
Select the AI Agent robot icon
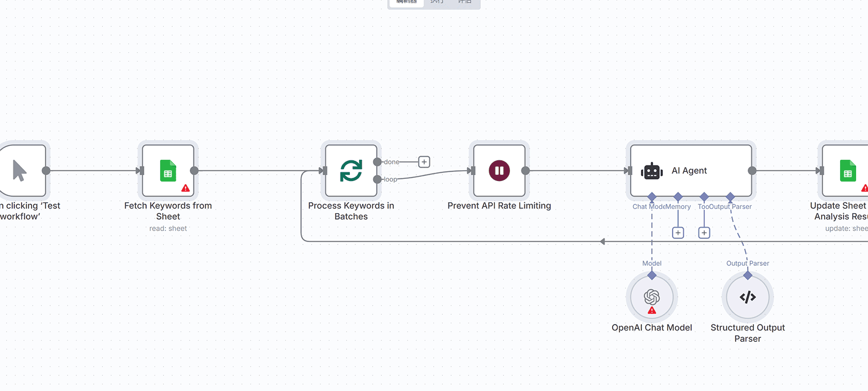coord(652,171)
